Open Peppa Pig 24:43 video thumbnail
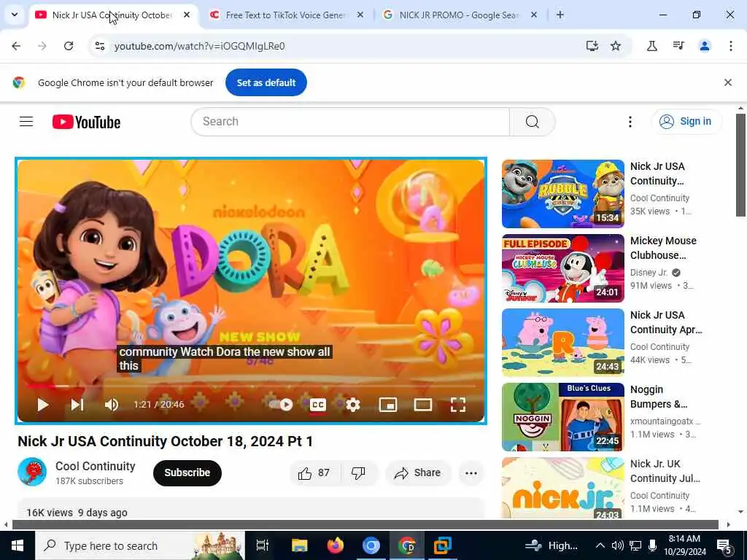Viewport: 747px width, 560px height. pos(562,343)
